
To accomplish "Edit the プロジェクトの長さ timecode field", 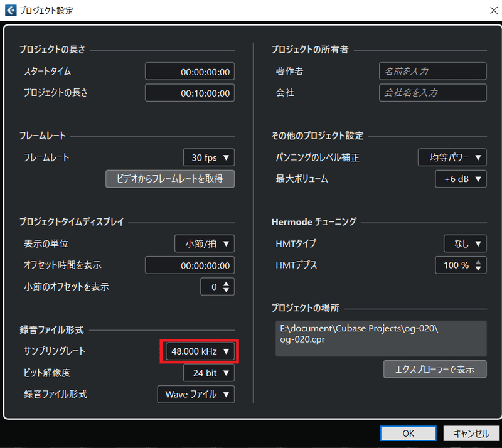I will coord(190,93).
